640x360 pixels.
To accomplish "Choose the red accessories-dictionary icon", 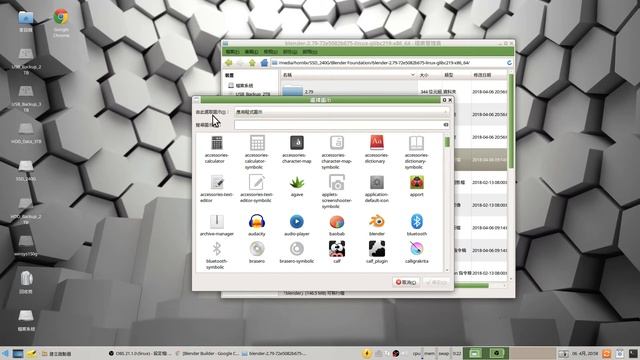I will click(x=377, y=143).
